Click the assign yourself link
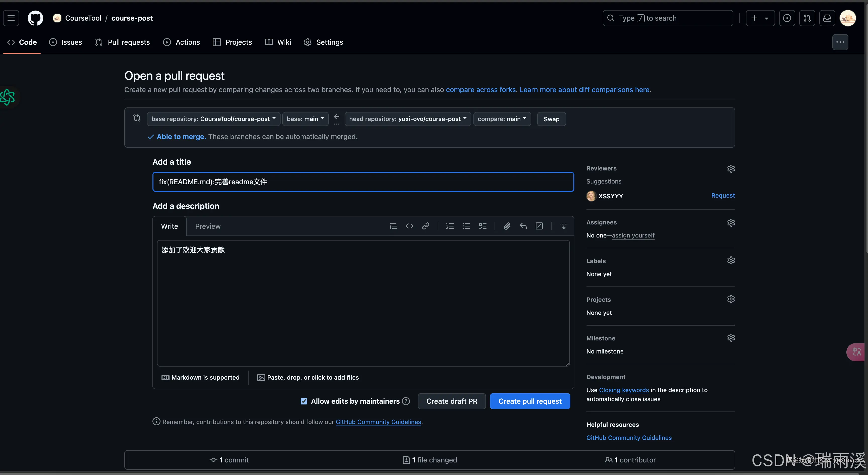Image resolution: width=868 pixels, height=475 pixels. coord(633,235)
